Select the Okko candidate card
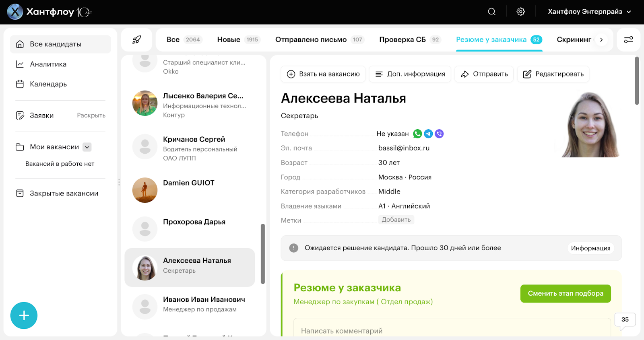The height and width of the screenshot is (340, 644). click(x=190, y=67)
